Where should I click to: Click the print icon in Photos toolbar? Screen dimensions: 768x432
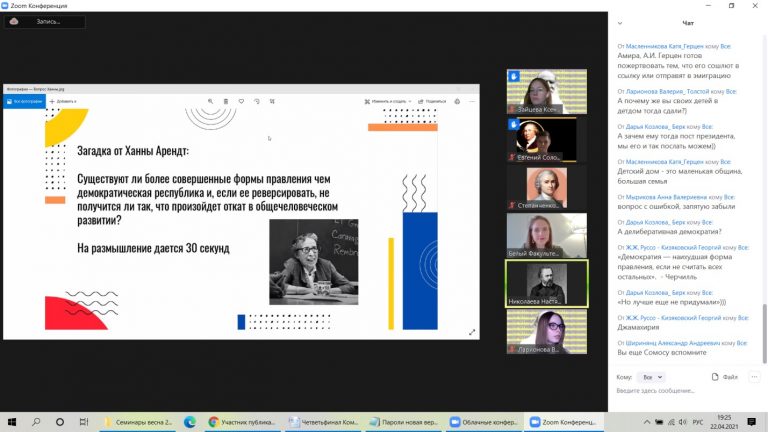coord(458,101)
